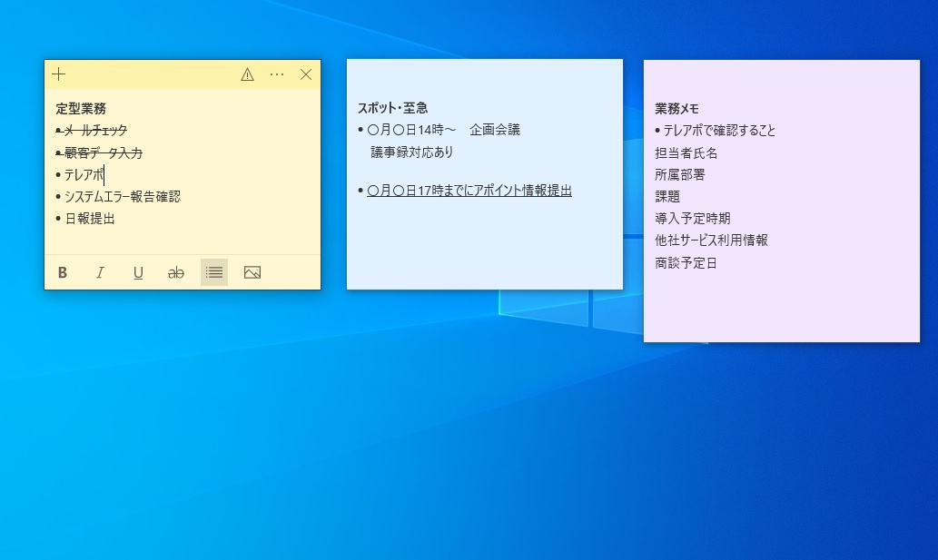This screenshot has height=560, width=938.
Task: Click the 議事録対応あり line in blue note
Action: [411, 152]
